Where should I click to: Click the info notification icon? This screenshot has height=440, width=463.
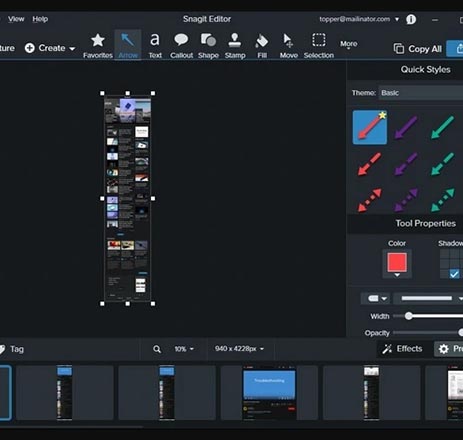411,19
